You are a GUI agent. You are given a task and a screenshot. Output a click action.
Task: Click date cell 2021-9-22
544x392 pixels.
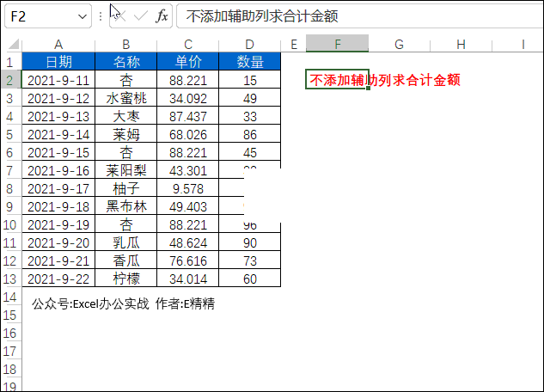coord(58,279)
